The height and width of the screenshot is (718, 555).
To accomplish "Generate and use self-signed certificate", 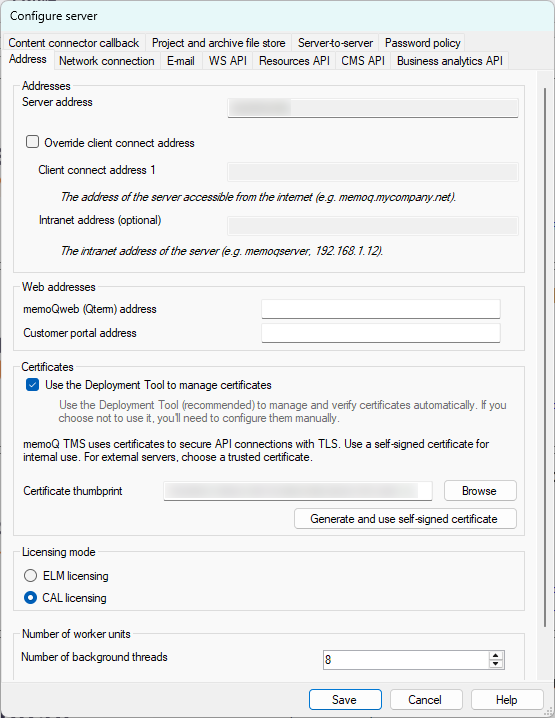I will [x=405, y=519].
